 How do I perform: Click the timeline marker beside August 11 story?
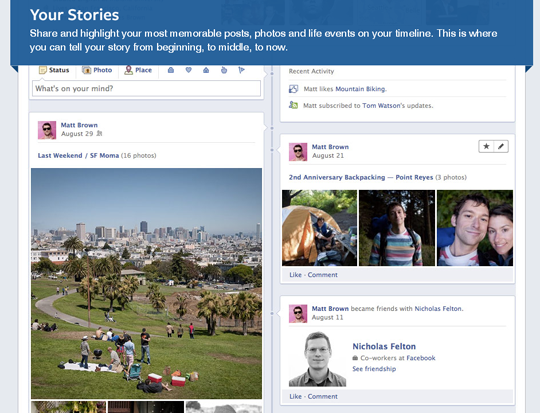coord(272,313)
